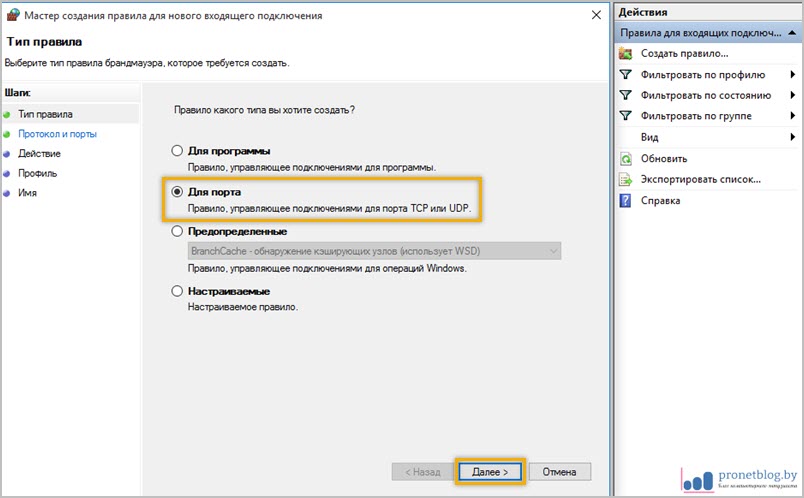This screenshot has height=498, width=804.
Task: Expand the "Вид" submenu arrow
Action: (791, 137)
